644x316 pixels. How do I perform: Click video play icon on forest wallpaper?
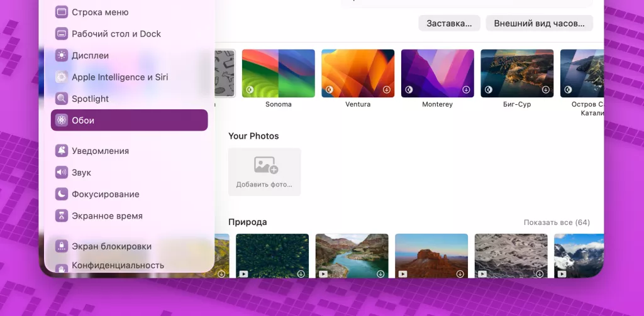click(x=243, y=274)
